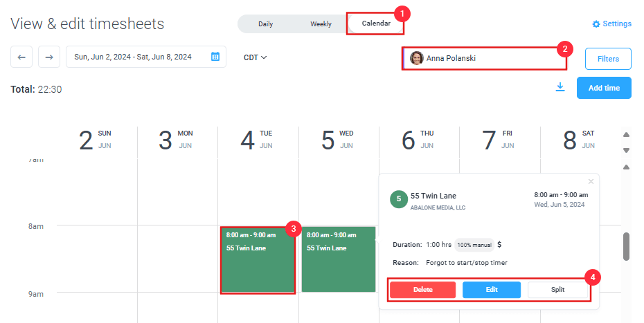The width and height of the screenshot is (644, 323).
Task: Open the Anna Polanski member selector
Action: [485, 58]
